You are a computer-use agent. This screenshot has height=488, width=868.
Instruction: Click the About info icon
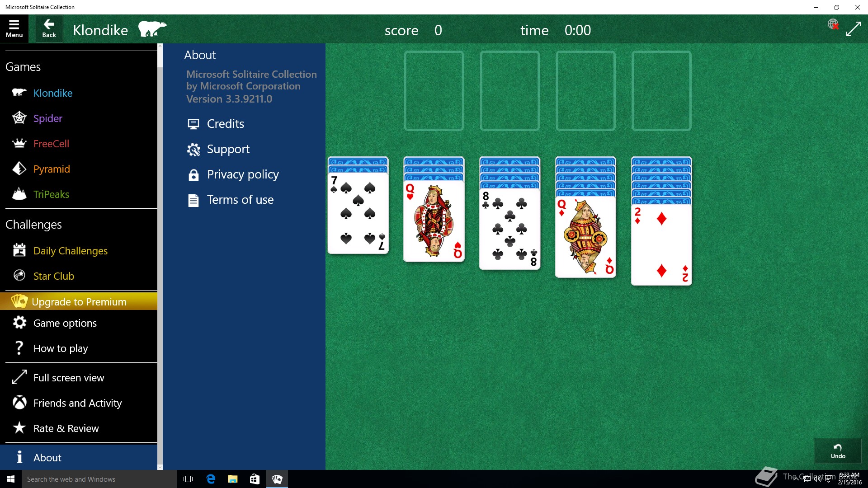pos(19,457)
